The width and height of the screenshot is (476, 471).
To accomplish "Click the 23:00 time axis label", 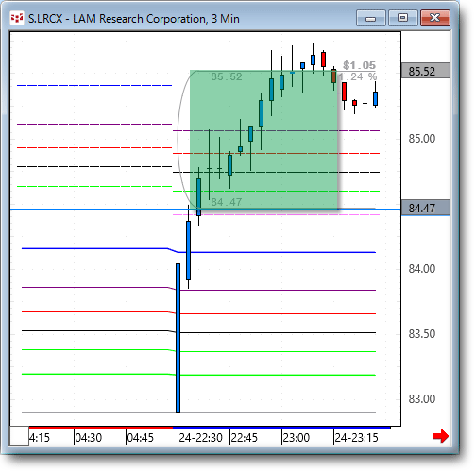I will point(297,438).
